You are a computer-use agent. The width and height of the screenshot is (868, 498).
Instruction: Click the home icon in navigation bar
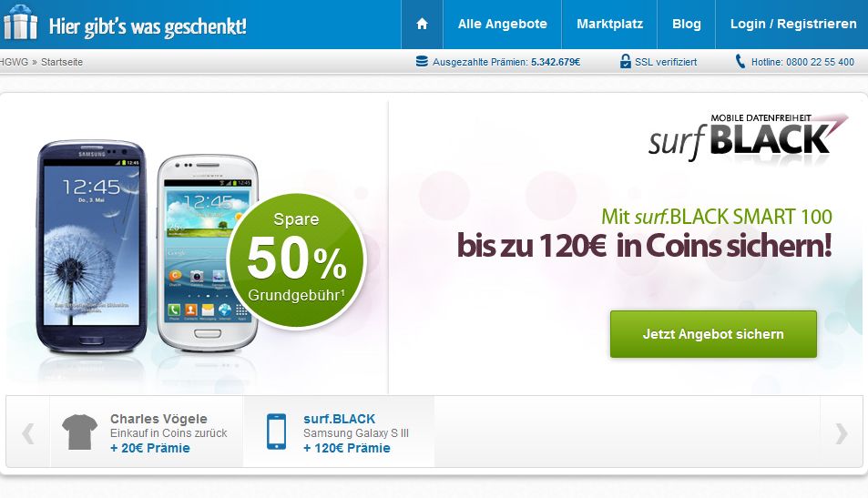[422, 24]
